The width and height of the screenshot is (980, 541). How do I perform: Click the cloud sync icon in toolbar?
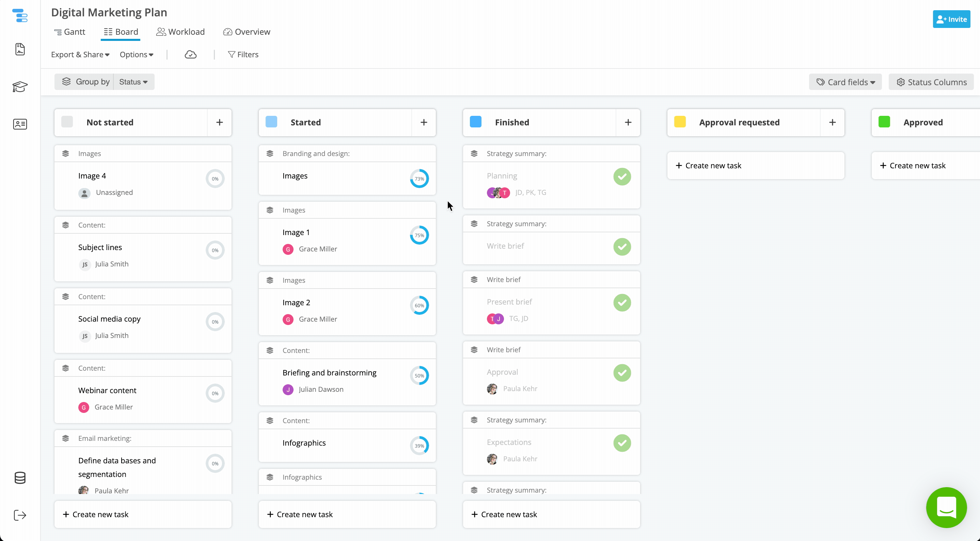pos(191,55)
